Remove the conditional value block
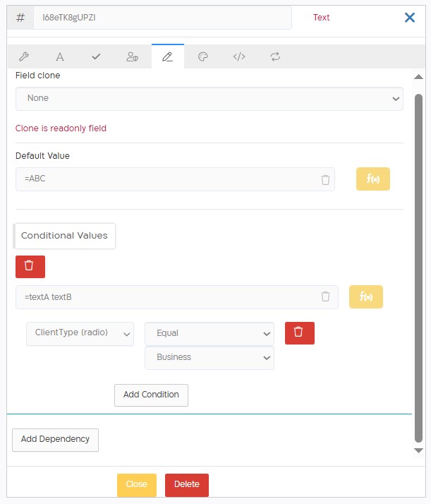431x504 pixels. [30, 266]
